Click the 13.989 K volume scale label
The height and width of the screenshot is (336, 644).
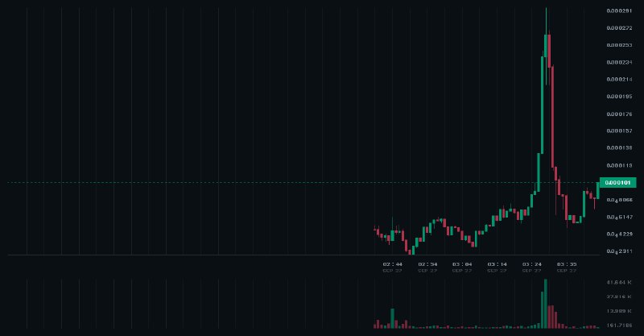click(x=619, y=311)
